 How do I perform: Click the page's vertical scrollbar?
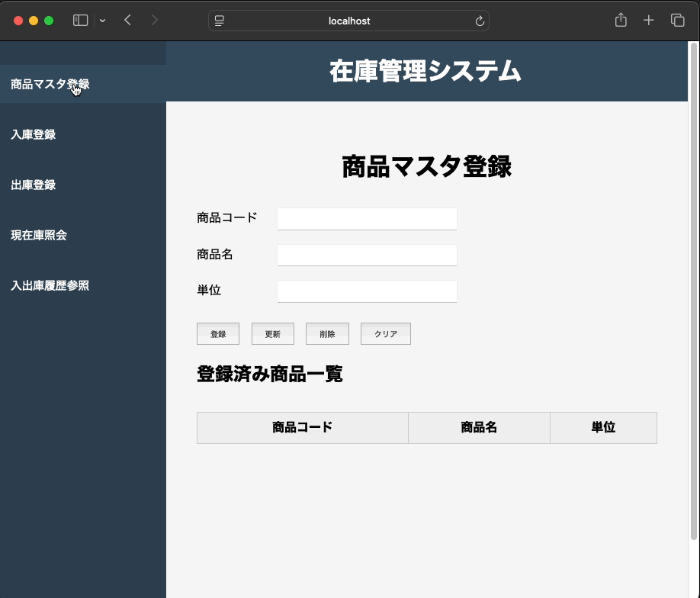point(694,291)
